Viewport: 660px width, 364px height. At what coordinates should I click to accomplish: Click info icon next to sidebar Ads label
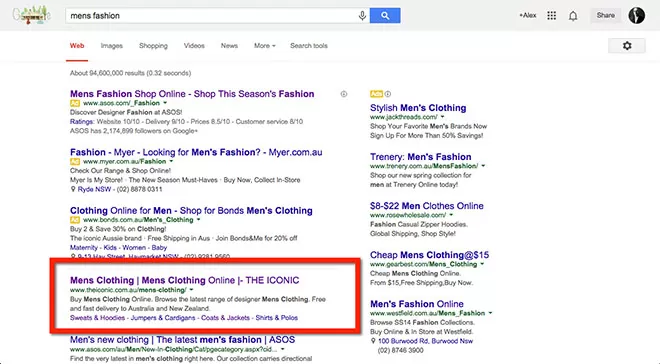tap(388, 94)
